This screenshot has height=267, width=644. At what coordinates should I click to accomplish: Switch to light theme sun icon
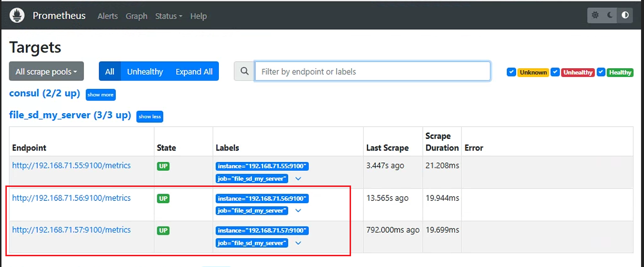pyautogui.click(x=595, y=15)
